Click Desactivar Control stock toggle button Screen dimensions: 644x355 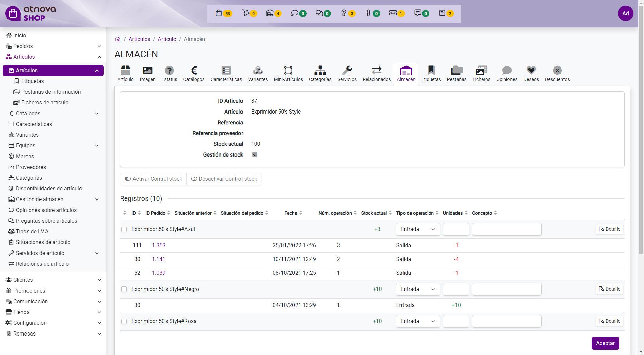click(x=224, y=179)
